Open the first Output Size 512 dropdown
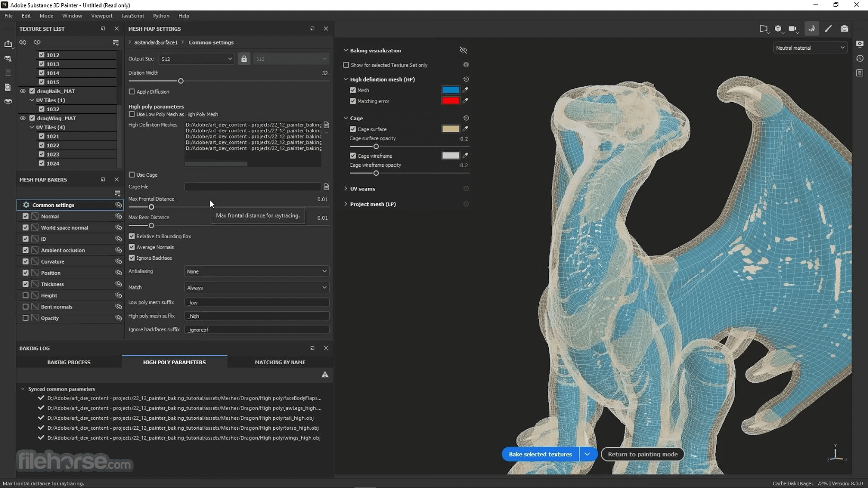The image size is (868, 488). (196, 59)
